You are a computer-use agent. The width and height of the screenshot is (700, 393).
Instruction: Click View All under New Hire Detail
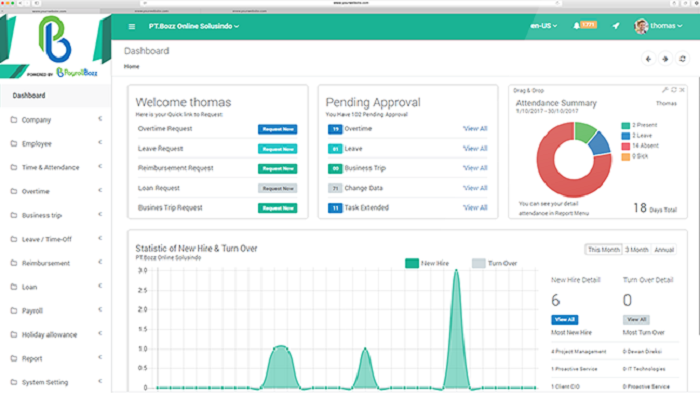click(565, 320)
